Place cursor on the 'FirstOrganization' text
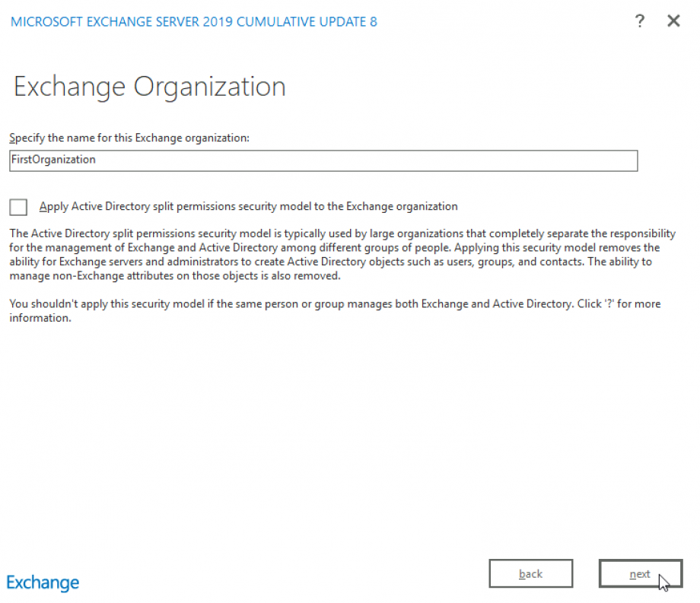 coord(53,160)
